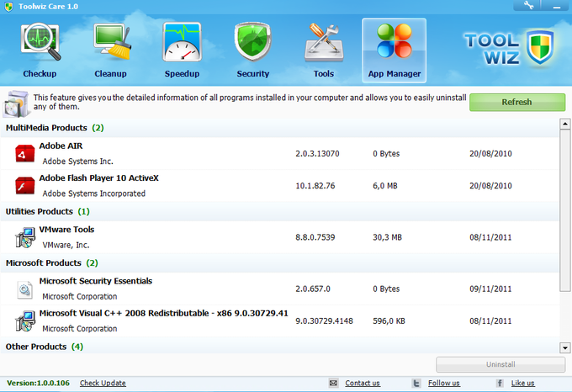
Task: Click the Refresh button
Action: pyautogui.click(x=517, y=102)
